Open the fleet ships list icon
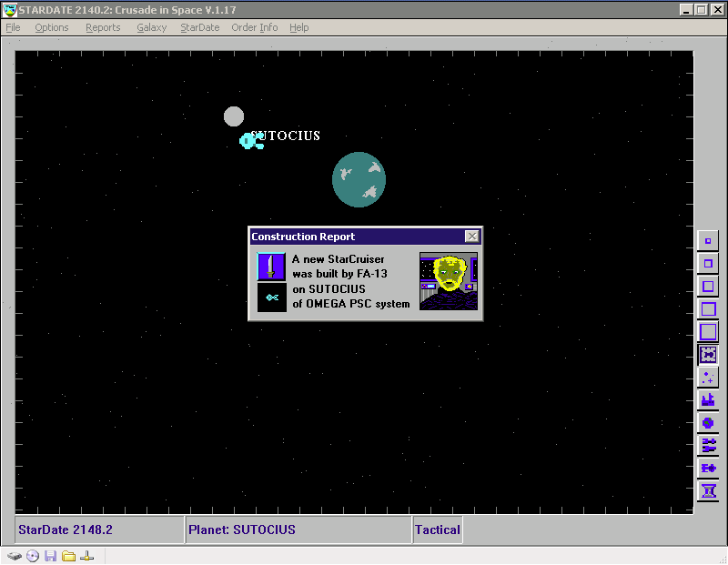The image size is (728, 565). (x=708, y=446)
